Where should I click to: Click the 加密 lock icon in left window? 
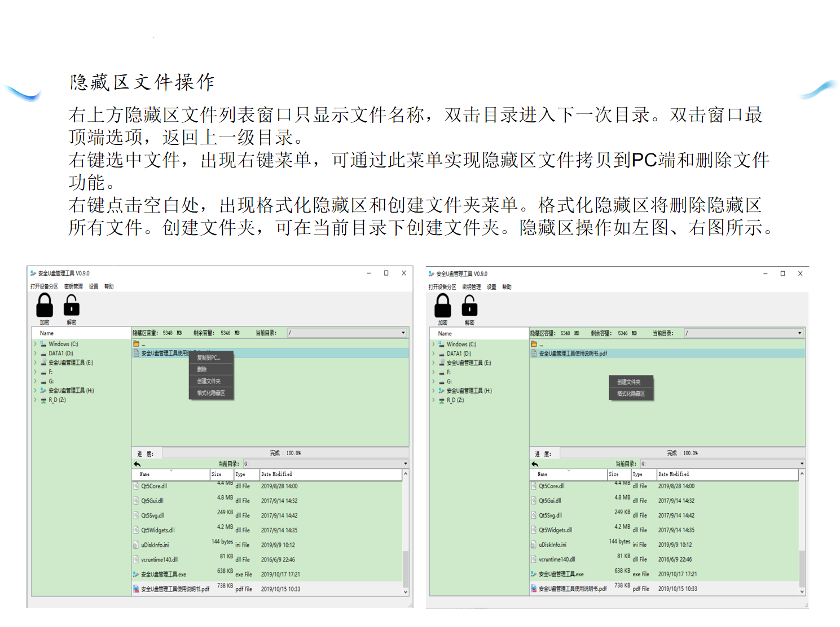pyautogui.click(x=45, y=306)
